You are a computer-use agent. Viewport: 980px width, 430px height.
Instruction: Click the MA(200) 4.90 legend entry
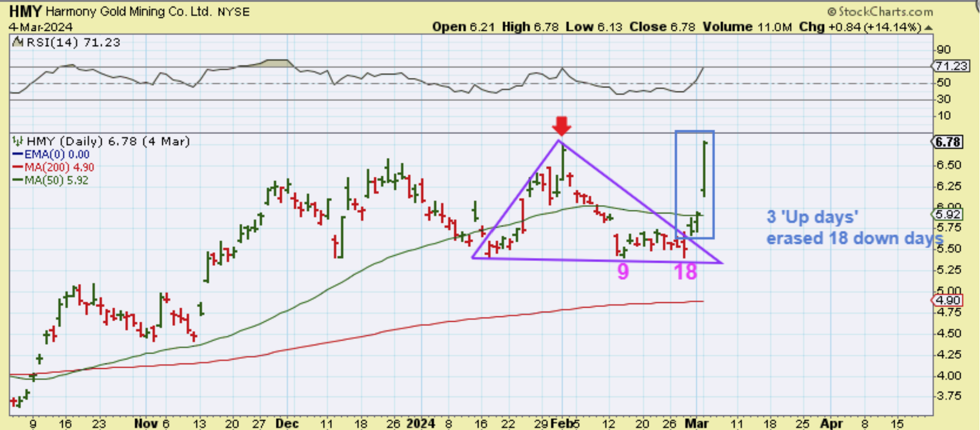point(59,167)
